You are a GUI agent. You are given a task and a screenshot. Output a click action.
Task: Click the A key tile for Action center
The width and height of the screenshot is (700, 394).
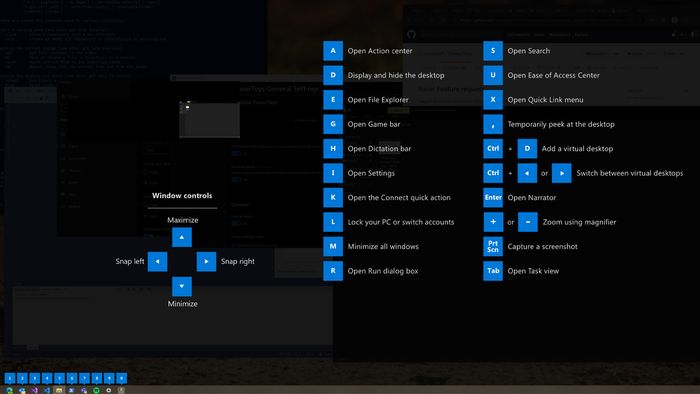333,51
